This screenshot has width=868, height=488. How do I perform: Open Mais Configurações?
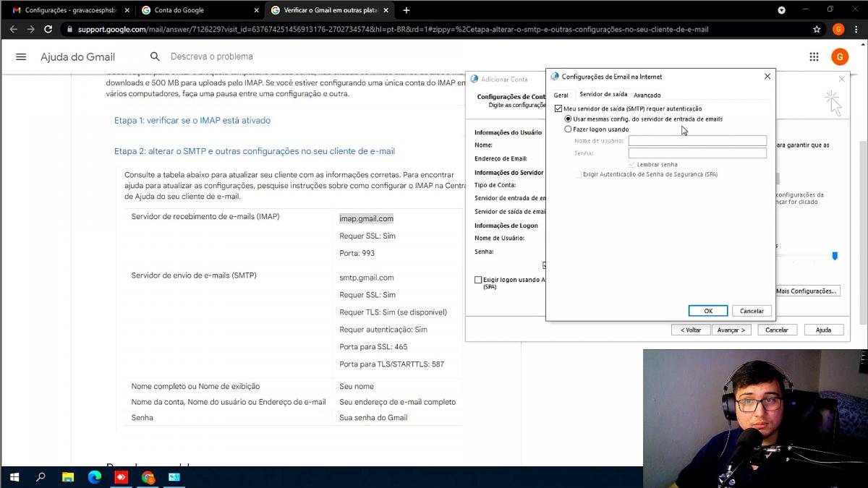pyautogui.click(x=806, y=291)
